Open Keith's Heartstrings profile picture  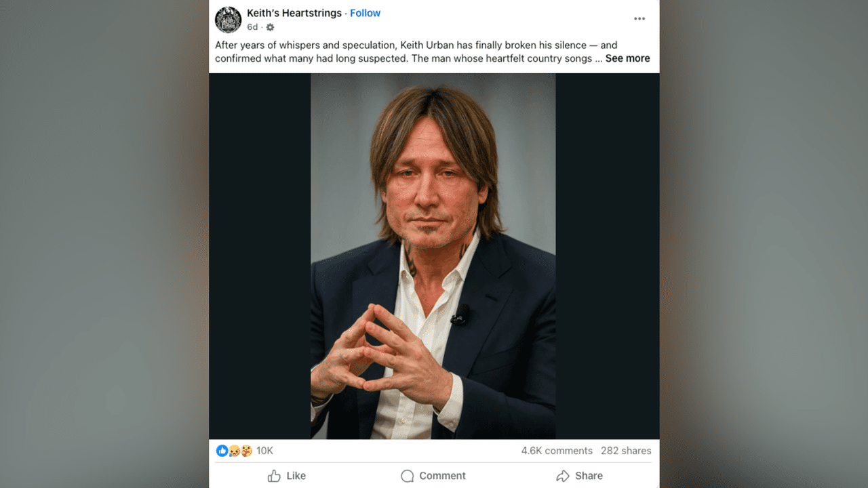coord(229,20)
